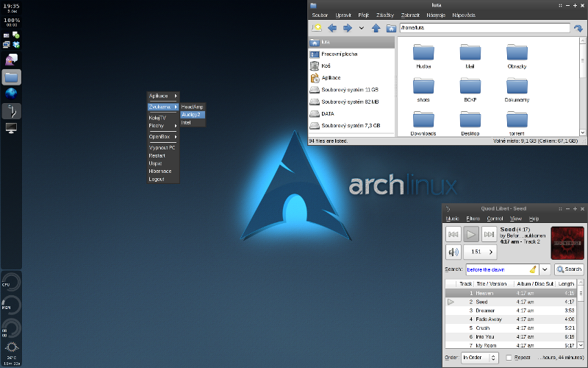Open the Filters menu in Quod Libet
Image resolution: width=588 pixels, height=368 pixels.
pos(473,219)
